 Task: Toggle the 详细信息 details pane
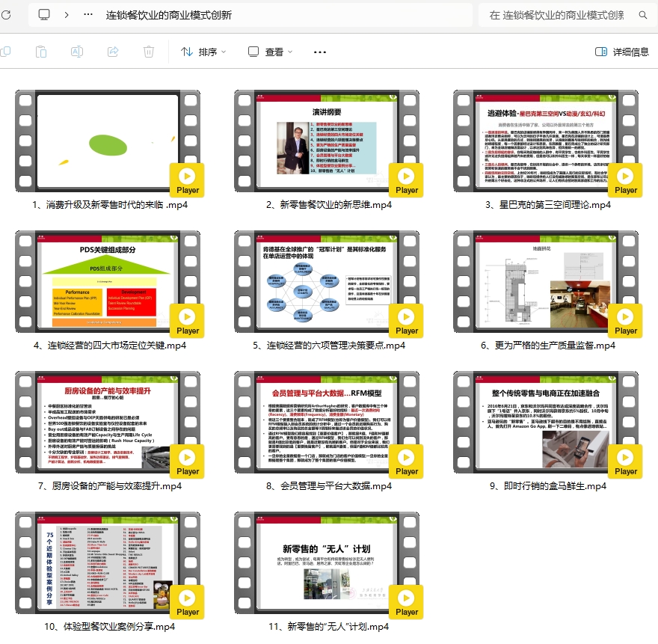coord(621,52)
